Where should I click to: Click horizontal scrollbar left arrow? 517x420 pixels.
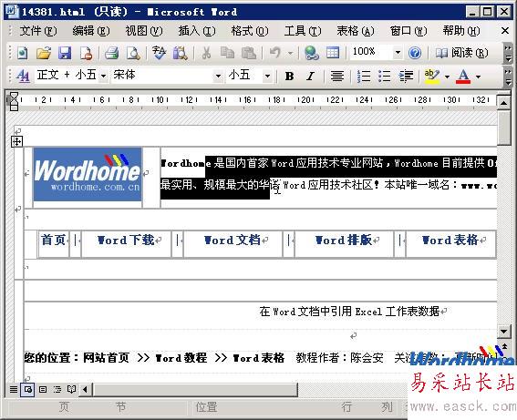[x=86, y=390]
